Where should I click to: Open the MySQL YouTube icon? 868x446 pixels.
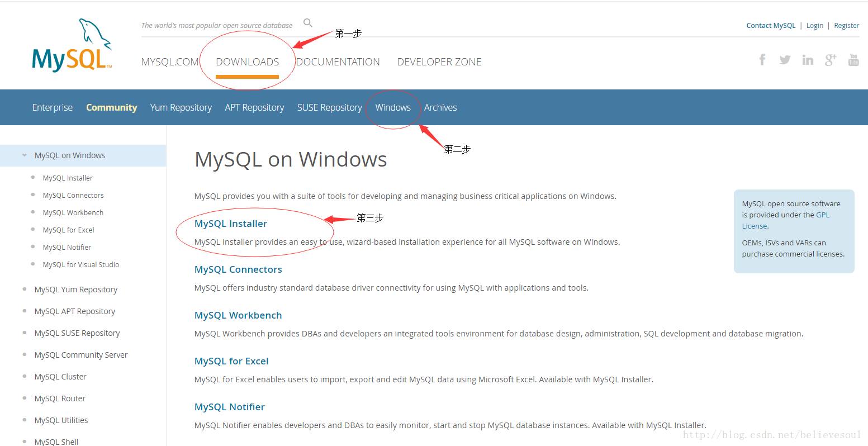(853, 60)
